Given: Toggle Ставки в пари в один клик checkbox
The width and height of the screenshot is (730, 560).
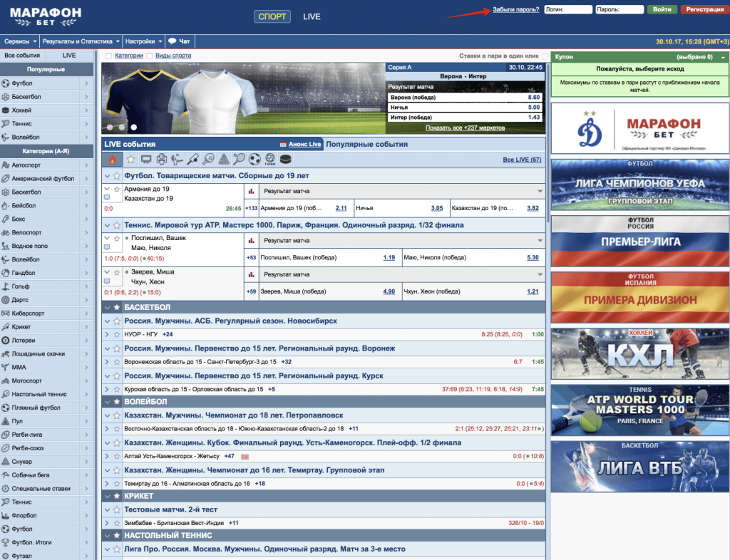Looking at the screenshot, I should [x=545, y=56].
